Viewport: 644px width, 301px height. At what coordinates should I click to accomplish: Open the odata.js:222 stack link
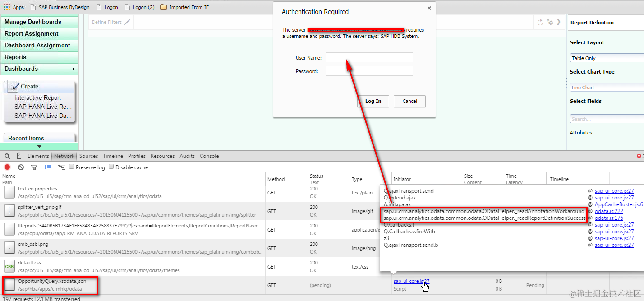click(x=609, y=211)
